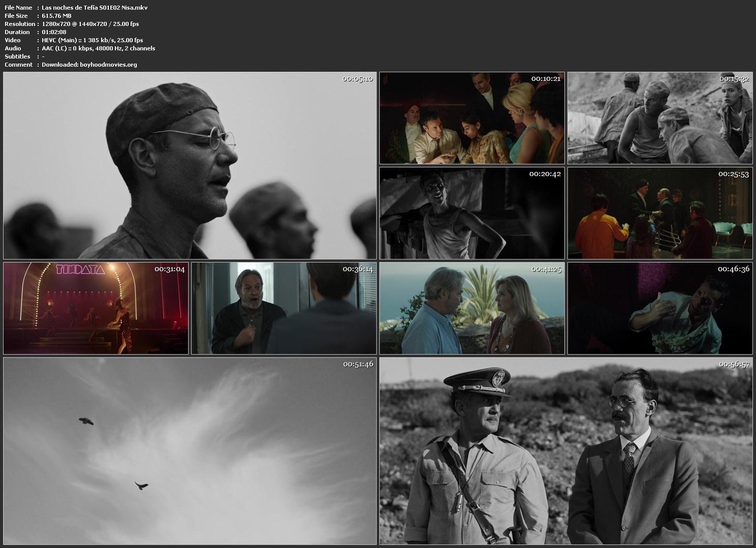The width and height of the screenshot is (756, 548).
Task: Click the TINDAYA neon sign in thumbnail
Action: (80, 269)
